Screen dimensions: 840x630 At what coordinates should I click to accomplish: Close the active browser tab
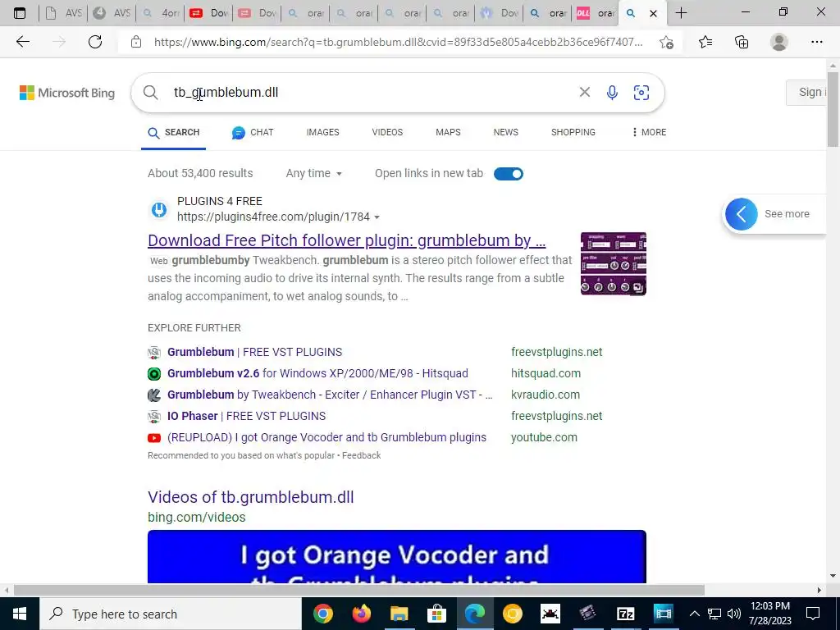653,13
